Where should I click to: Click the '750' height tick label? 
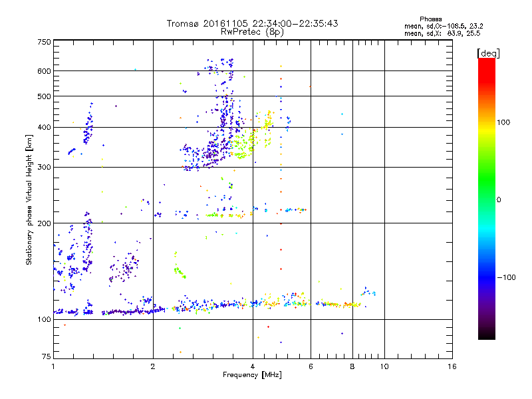tap(44, 42)
